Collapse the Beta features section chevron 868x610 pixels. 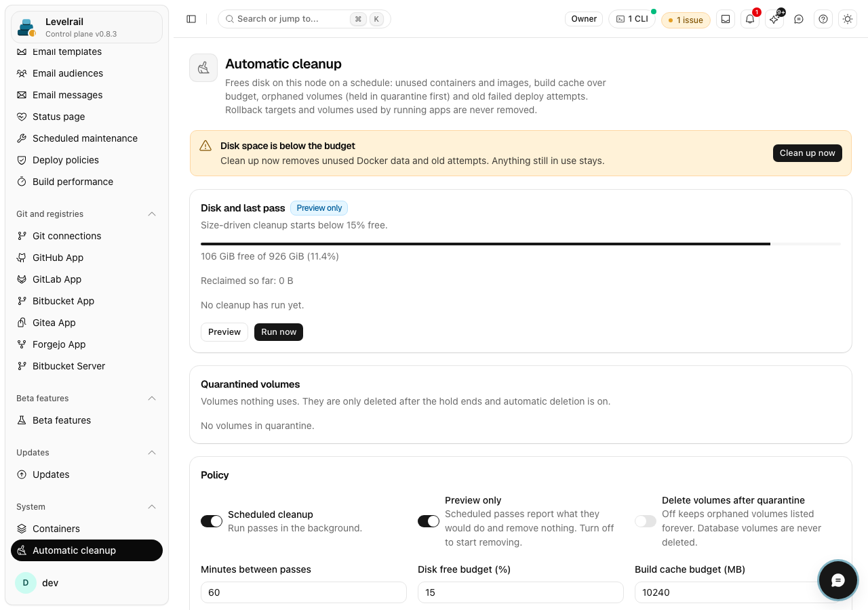click(152, 399)
